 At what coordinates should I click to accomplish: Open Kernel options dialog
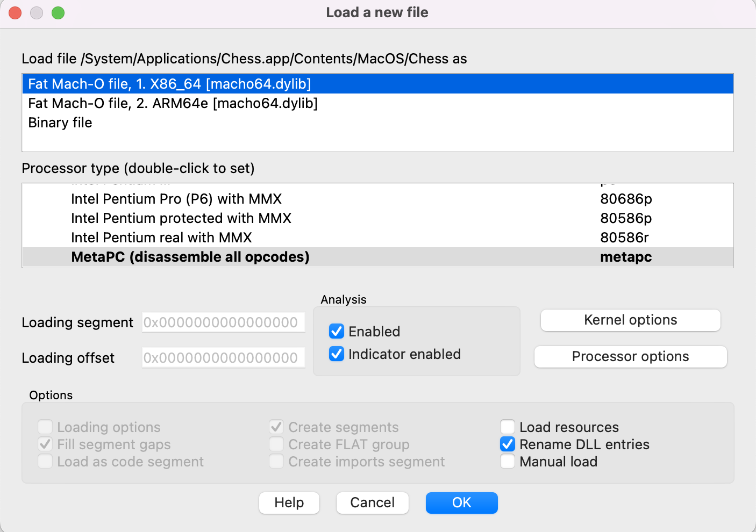630,320
